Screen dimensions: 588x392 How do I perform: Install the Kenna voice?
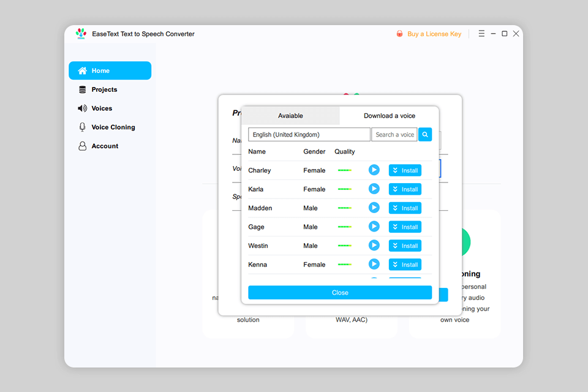click(405, 265)
